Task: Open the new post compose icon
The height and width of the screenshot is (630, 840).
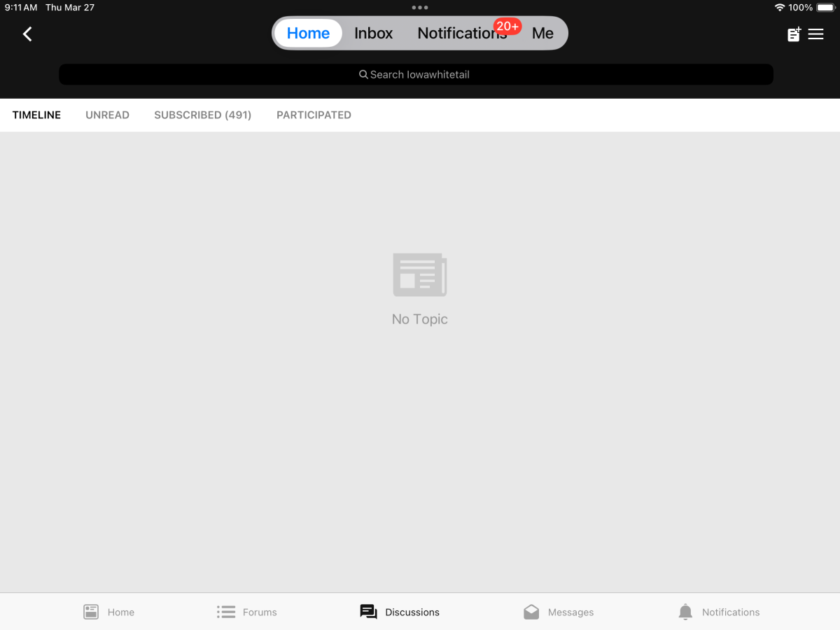Action: click(794, 34)
